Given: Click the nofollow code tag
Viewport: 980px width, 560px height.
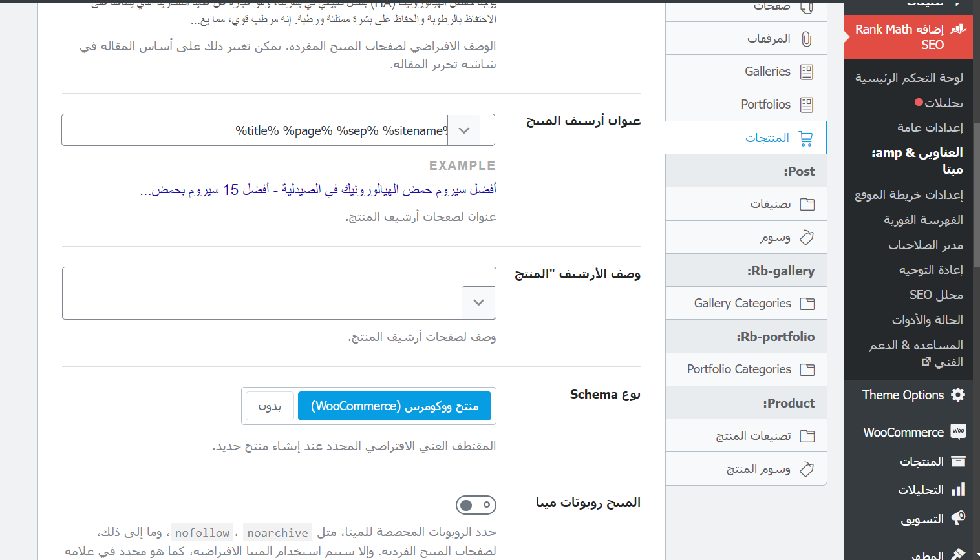Looking at the screenshot, I should pyautogui.click(x=202, y=533).
